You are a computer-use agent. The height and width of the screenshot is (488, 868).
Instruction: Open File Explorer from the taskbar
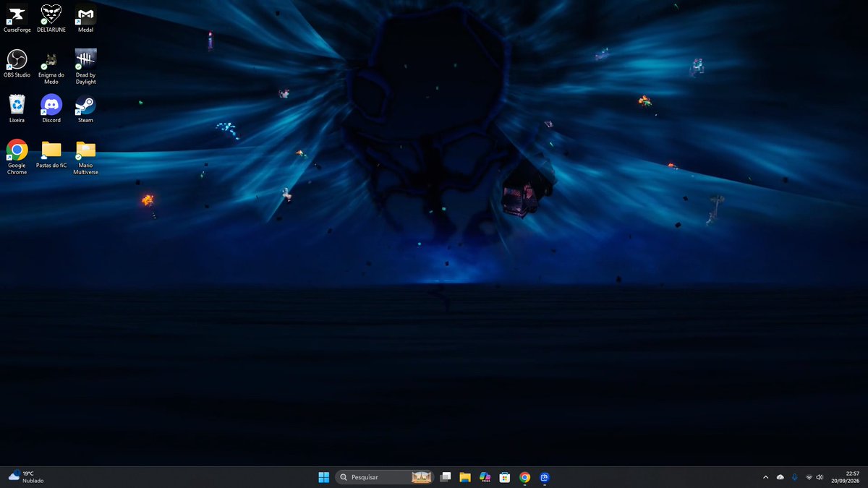[465, 477]
